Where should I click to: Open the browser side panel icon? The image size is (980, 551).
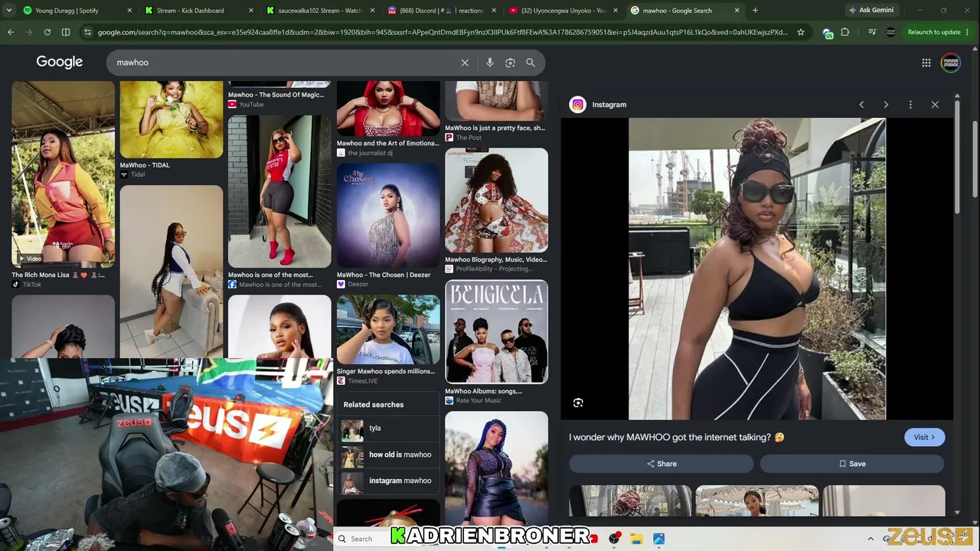pyautogui.click(x=66, y=32)
